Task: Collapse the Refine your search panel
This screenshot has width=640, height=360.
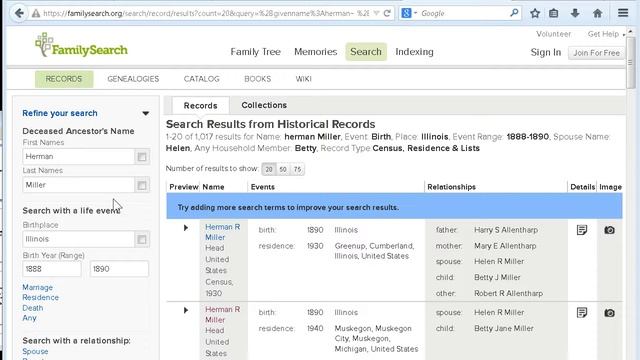Action: 146,113
